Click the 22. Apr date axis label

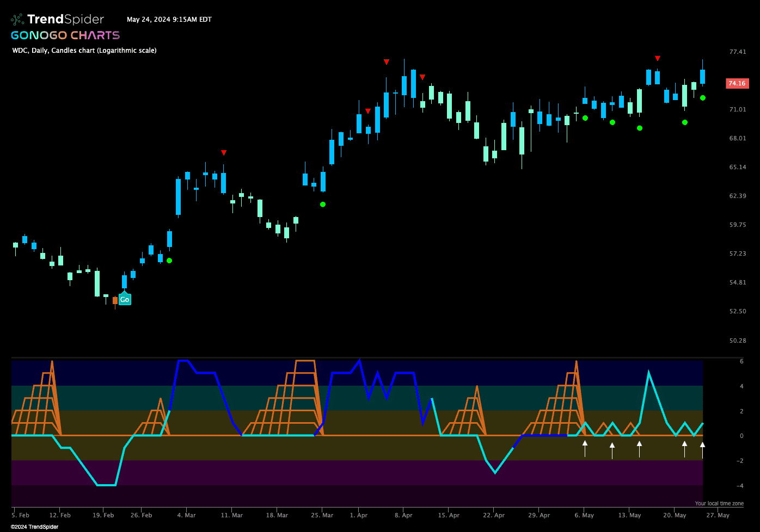(494, 515)
